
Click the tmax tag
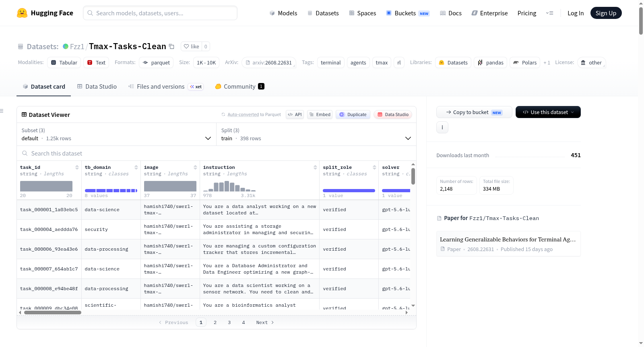tap(382, 62)
